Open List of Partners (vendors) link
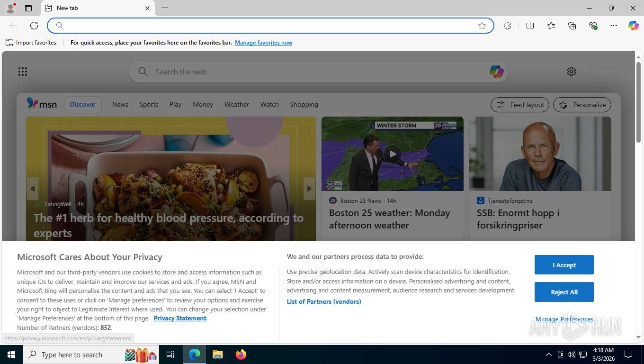This screenshot has height=364, width=644. [324, 301]
